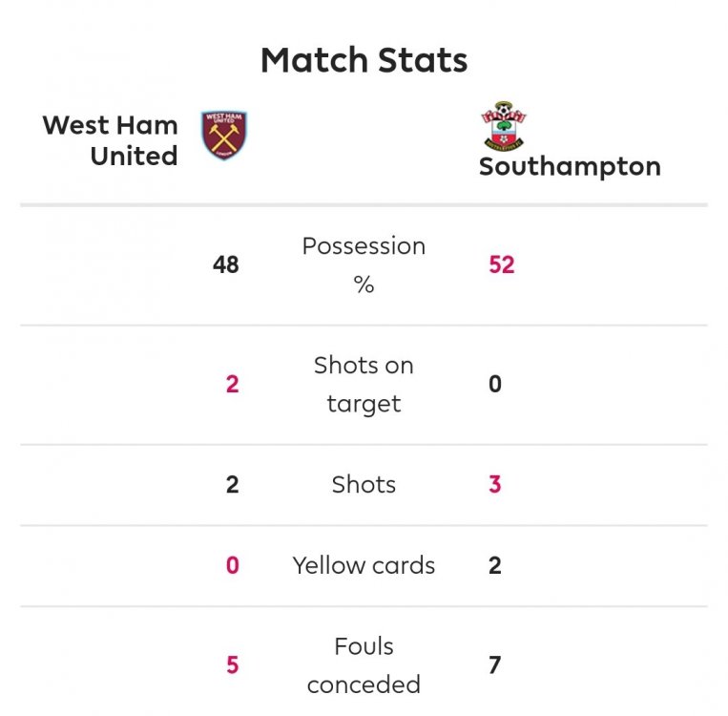Image resolution: width=728 pixels, height=716 pixels.
Task: Click Southampton's fouls conceded value 7
Action: pos(495,665)
